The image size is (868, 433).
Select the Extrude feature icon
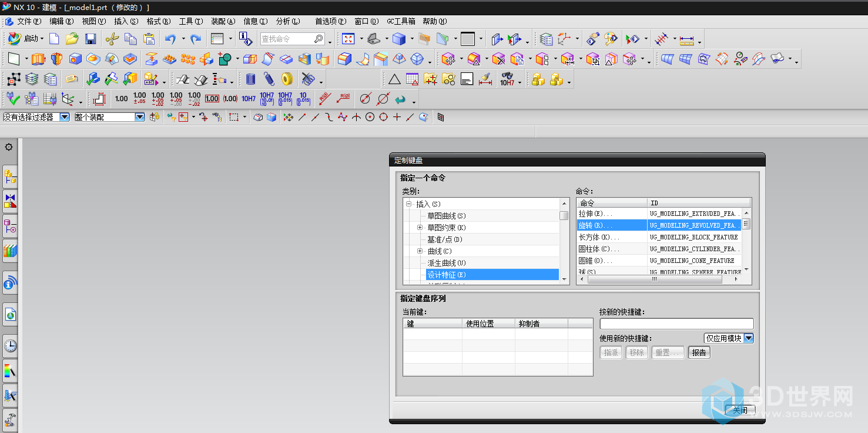[38, 59]
